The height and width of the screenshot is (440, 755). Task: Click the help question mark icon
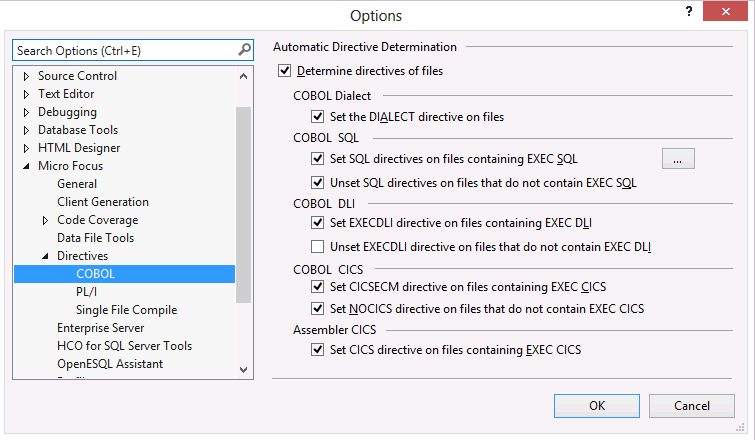tap(689, 12)
